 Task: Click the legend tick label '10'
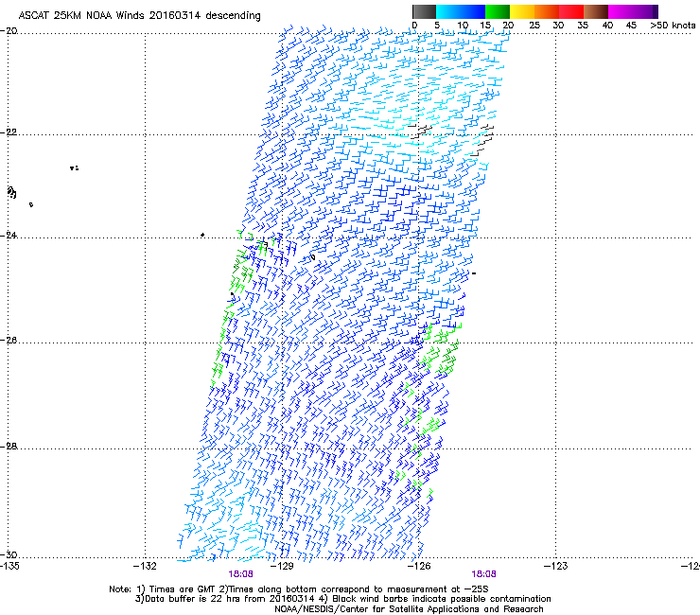(x=463, y=26)
